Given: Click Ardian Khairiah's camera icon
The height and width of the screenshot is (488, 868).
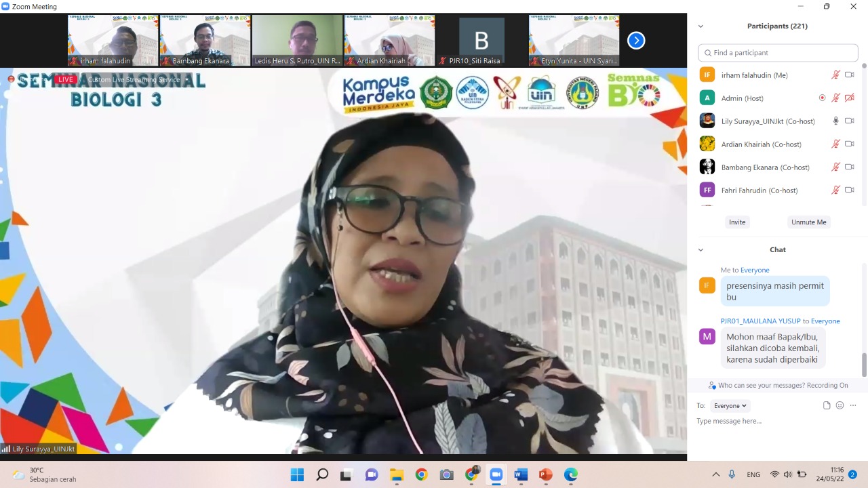Looking at the screenshot, I should (x=850, y=144).
